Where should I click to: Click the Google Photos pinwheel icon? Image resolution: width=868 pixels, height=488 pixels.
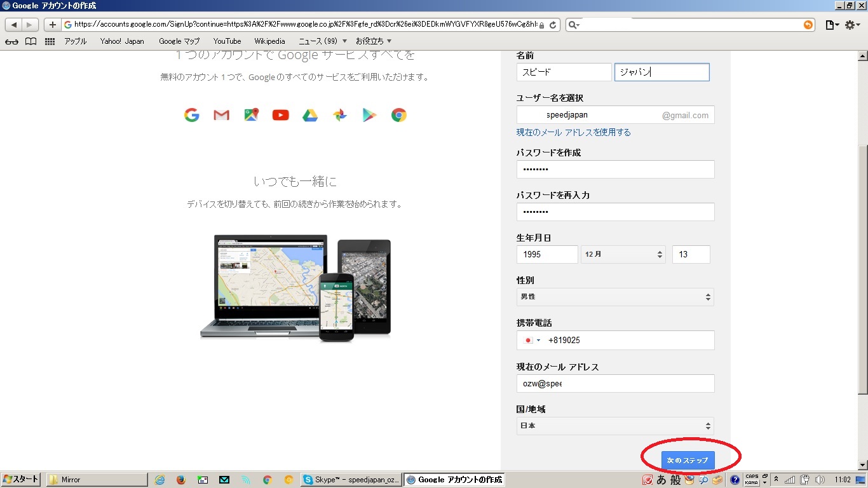[x=340, y=115]
